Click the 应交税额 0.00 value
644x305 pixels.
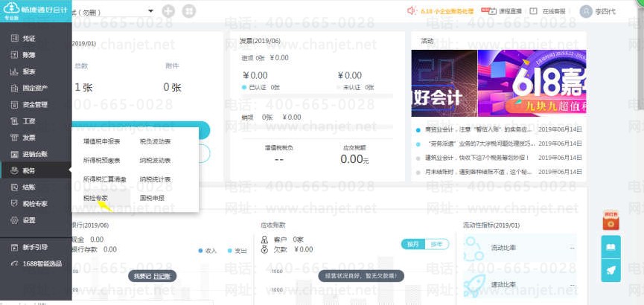point(354,159)
